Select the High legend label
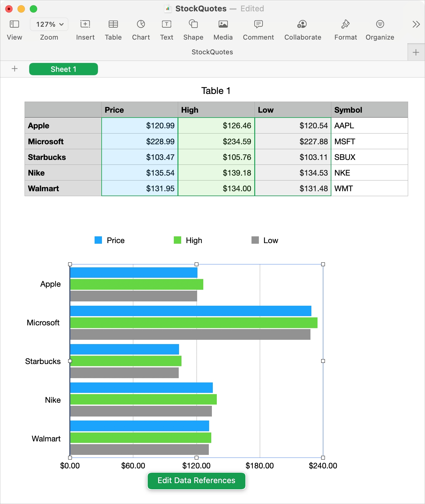Screen dimensions: 425x504 tap(194, 240)
